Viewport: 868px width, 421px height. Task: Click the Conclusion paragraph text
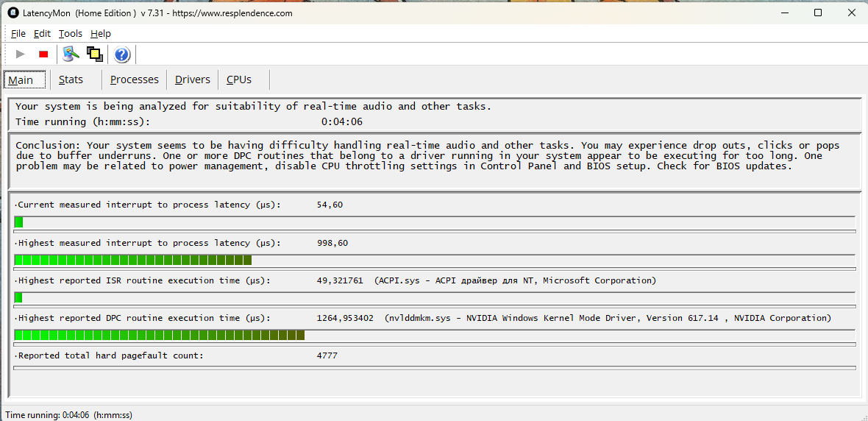click(x=427, y=155)
